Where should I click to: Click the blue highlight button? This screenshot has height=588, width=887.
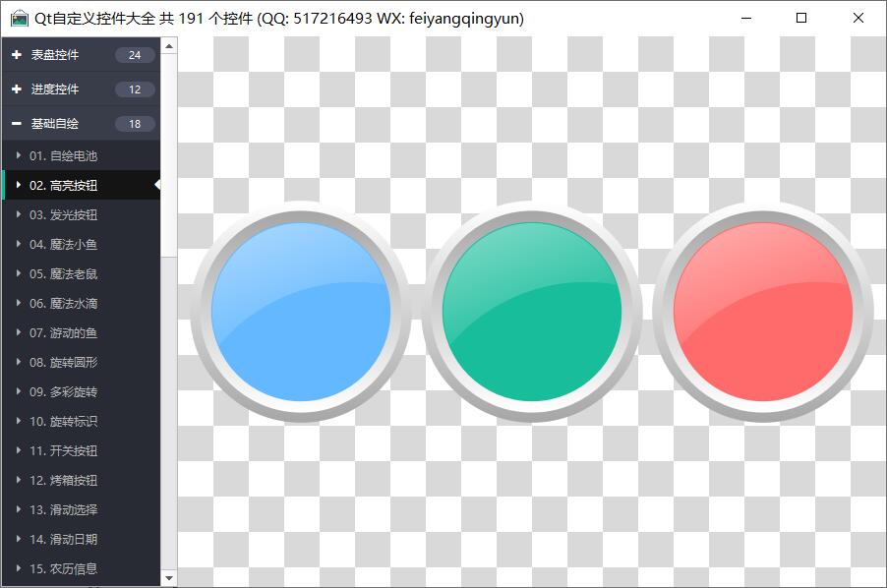click(301, 312)
